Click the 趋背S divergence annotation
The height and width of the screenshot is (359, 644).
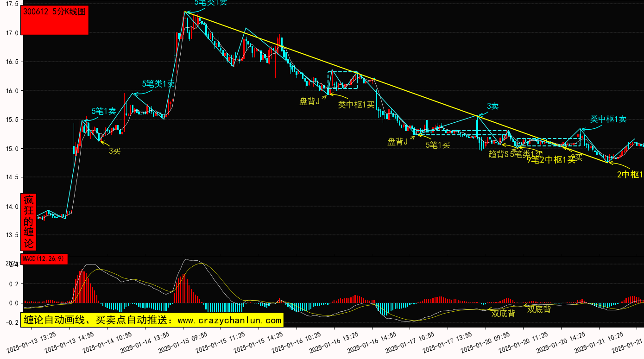point(499,154)
